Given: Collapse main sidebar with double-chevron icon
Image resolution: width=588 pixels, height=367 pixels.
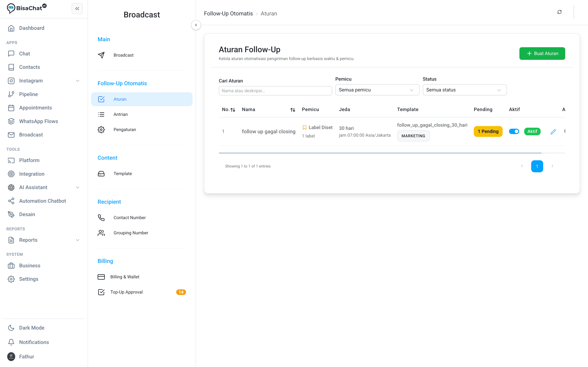Looking at the screenshot, I should click(77, 9).
